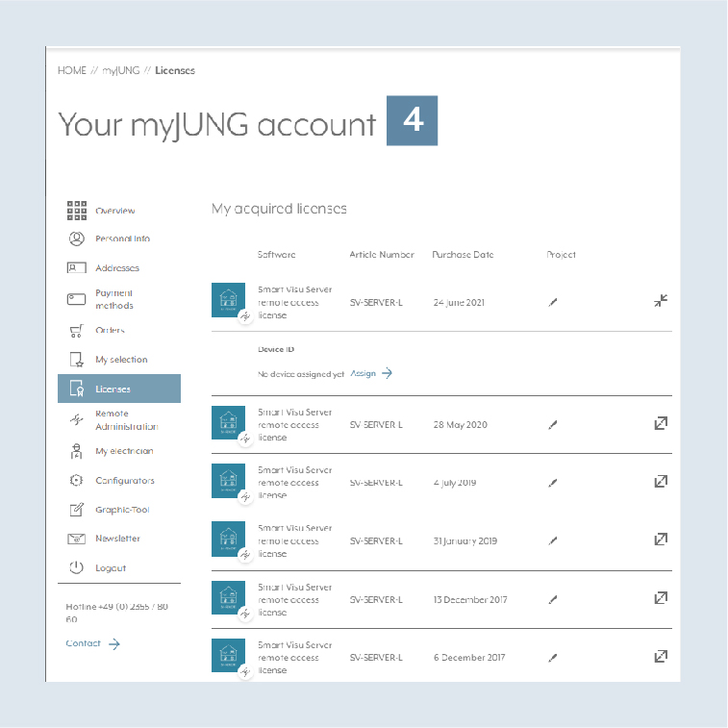Click the Licenses certificate icon

77,389
